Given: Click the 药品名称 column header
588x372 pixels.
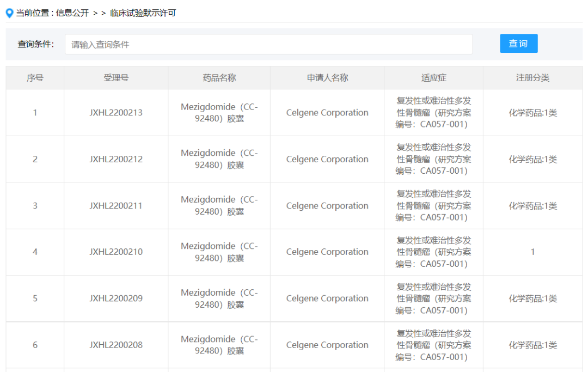Looking at the screenshot, I should pyautogui.click(x=219, y=77).
